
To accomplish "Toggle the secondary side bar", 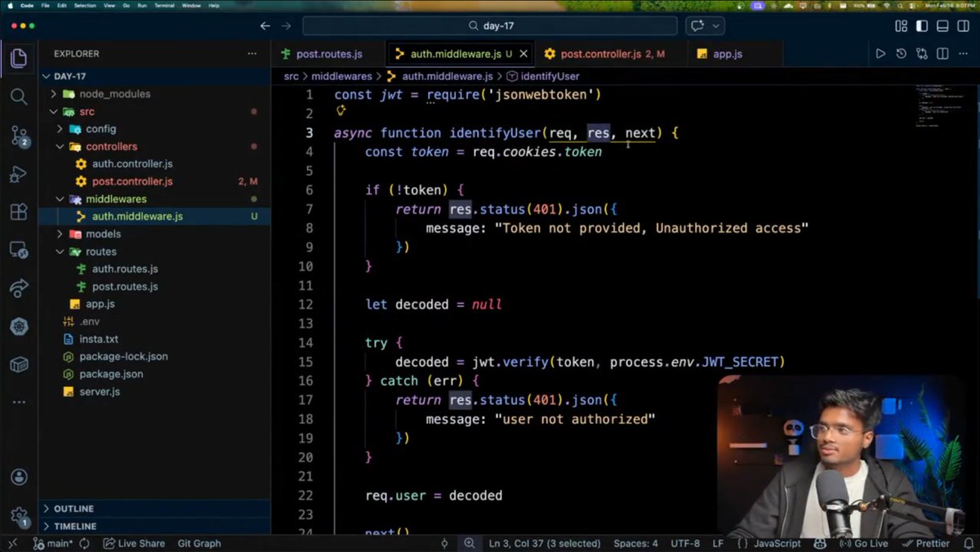I will click(963, 26).
